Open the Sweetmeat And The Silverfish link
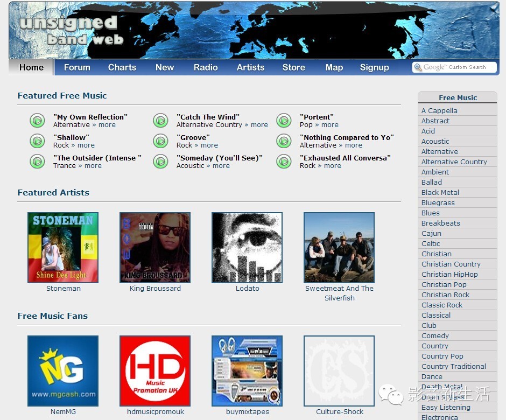Viewport: 506px width, 420px height. tap(339, 293)
